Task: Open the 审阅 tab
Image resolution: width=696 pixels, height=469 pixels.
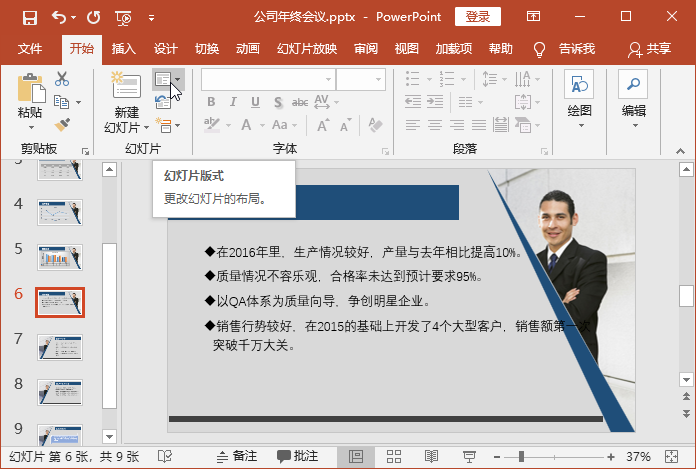Action: 366,48
